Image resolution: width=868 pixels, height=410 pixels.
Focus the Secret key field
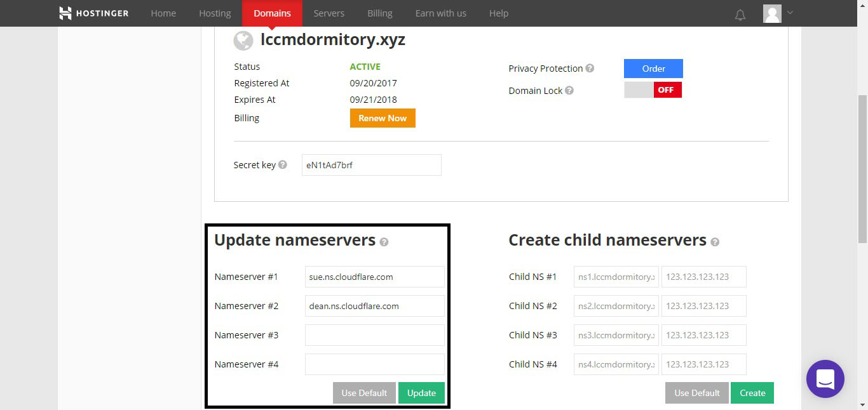372,165
